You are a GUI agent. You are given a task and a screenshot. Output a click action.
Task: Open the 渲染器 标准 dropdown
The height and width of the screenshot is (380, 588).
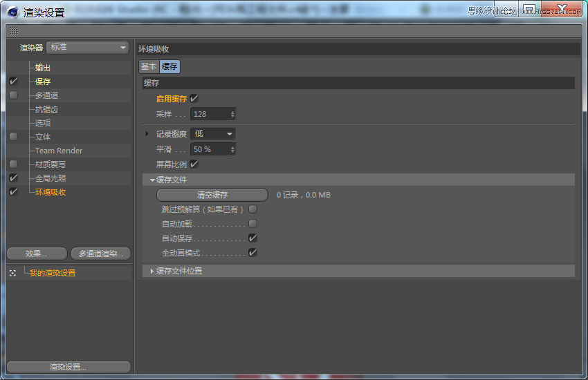tap(87, 48)
